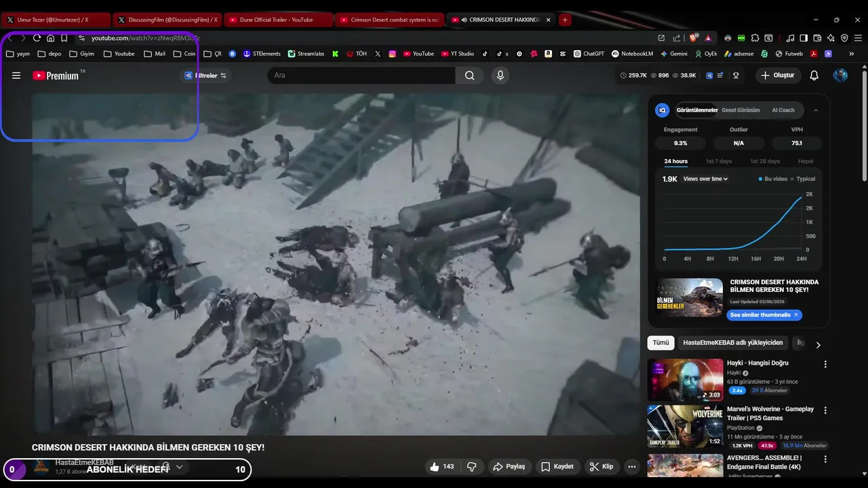Click the Klip clip button
868x488 pixels.
coord(601,466)
